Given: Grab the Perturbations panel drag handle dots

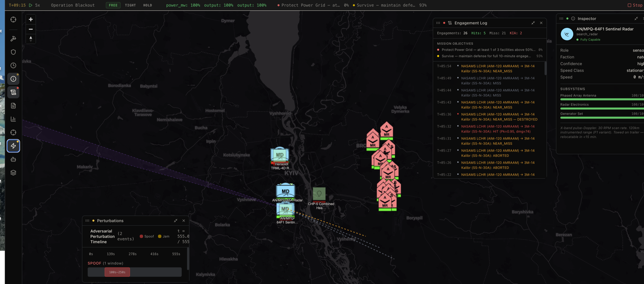Looking at the screenshot, I should point(87,221).
